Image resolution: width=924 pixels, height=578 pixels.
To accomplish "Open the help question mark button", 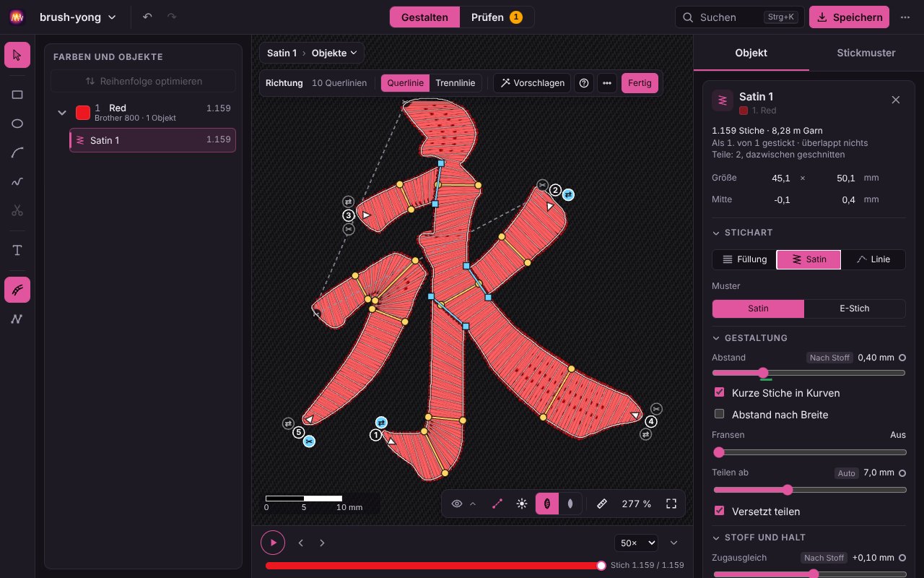I will pyautogui.click(x=584, y=83).
